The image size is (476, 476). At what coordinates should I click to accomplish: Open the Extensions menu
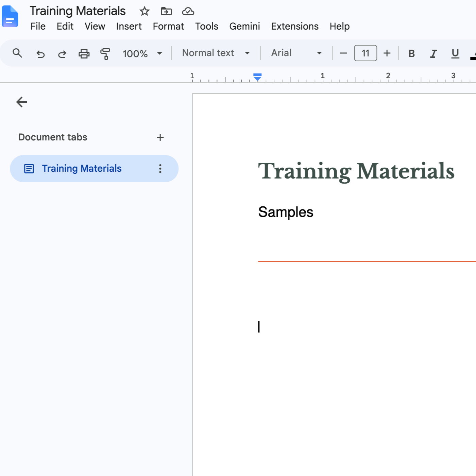[295, 26]
